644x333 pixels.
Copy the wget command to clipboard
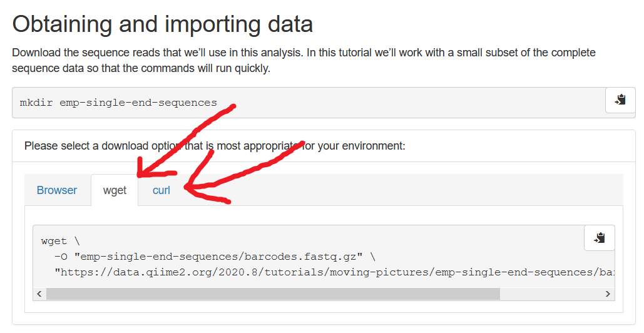[599, 238]
